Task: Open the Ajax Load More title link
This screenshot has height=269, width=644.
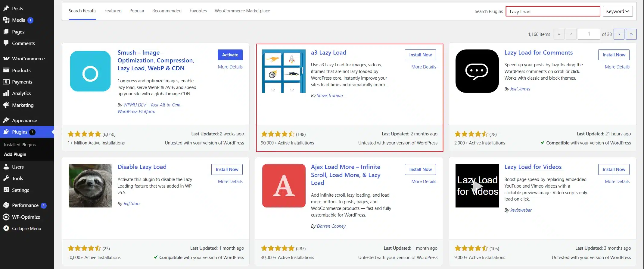Action: pyautogui.click(x=346, y=175)
